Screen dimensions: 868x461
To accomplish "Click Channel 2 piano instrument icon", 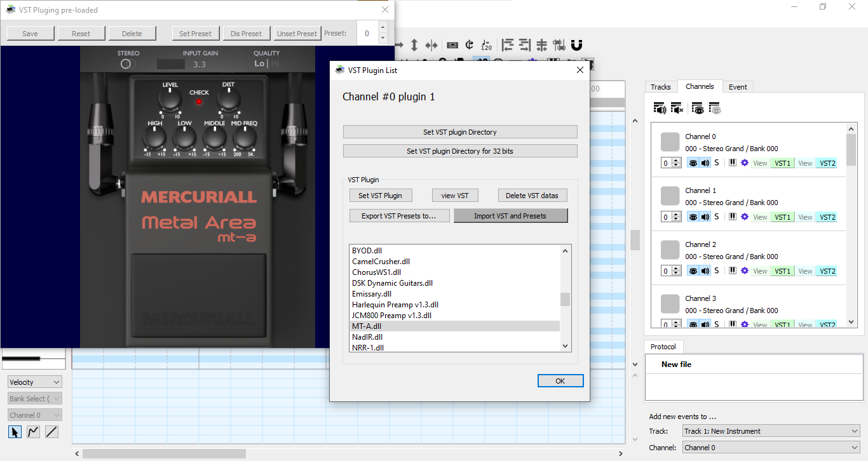I will tap(733, 271).
